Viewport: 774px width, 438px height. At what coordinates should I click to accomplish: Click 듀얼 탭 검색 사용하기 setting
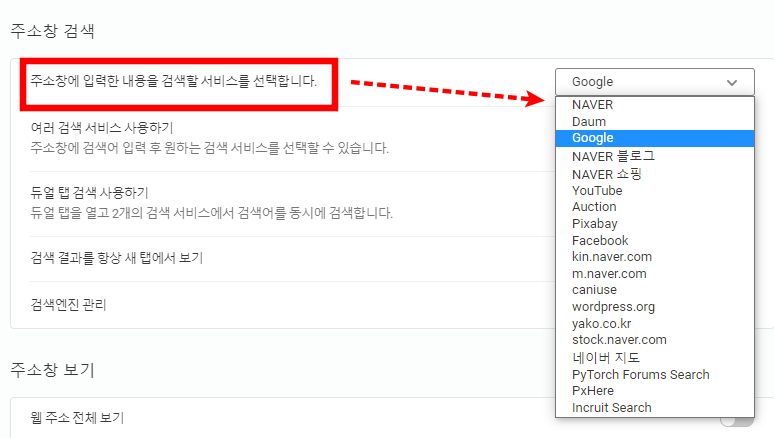click(x=89, y=193)
